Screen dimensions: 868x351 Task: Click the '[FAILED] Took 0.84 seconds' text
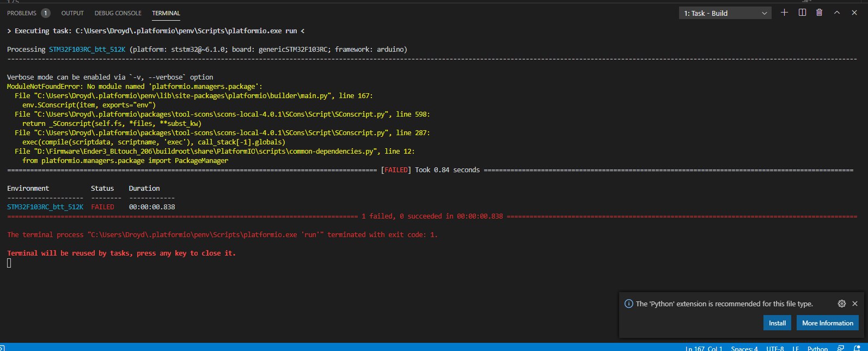point(430,170)
